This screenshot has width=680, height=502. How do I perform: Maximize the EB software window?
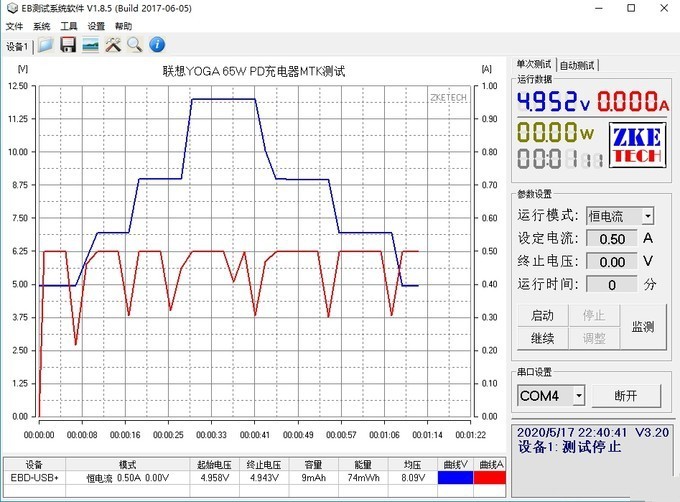click(x=631, y=8)
